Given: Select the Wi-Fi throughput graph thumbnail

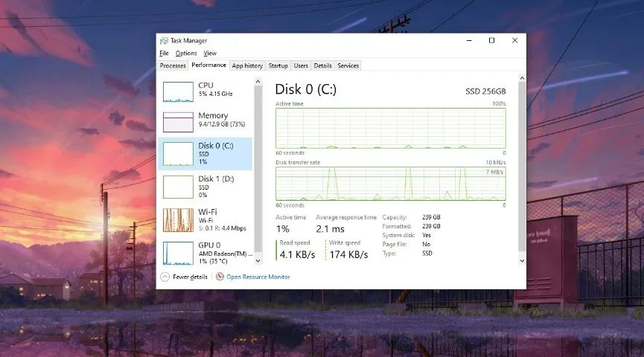Looking at the screenshot, I should pos(178,220).
